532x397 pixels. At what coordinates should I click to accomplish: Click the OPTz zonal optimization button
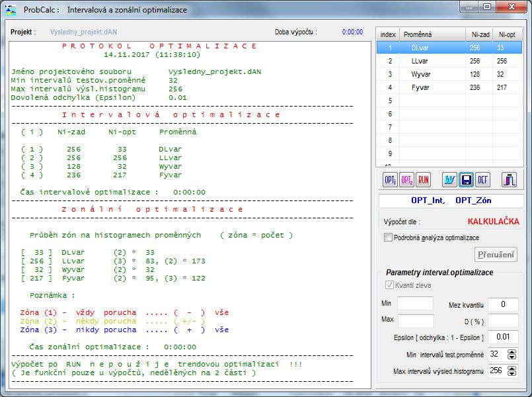click(406, 180)
